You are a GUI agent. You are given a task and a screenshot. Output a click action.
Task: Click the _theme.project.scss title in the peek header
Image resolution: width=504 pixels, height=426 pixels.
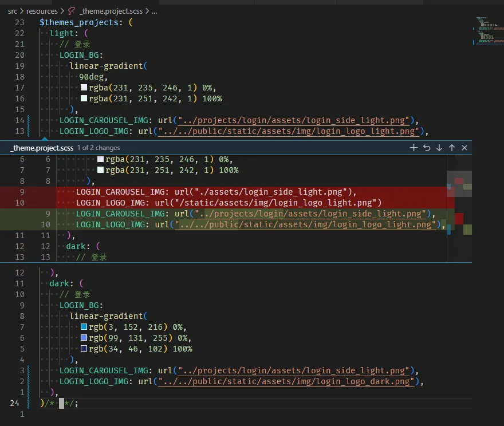(x=42, y=148)
